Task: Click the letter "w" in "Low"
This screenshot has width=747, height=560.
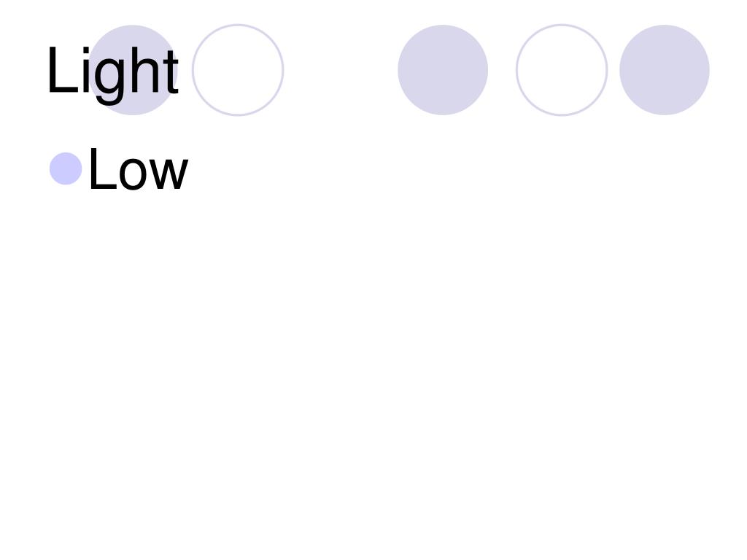Action: click(170, 175)
